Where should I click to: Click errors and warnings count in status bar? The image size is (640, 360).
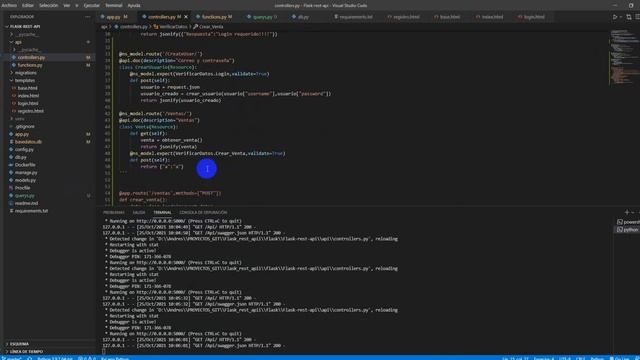(87, 358)
